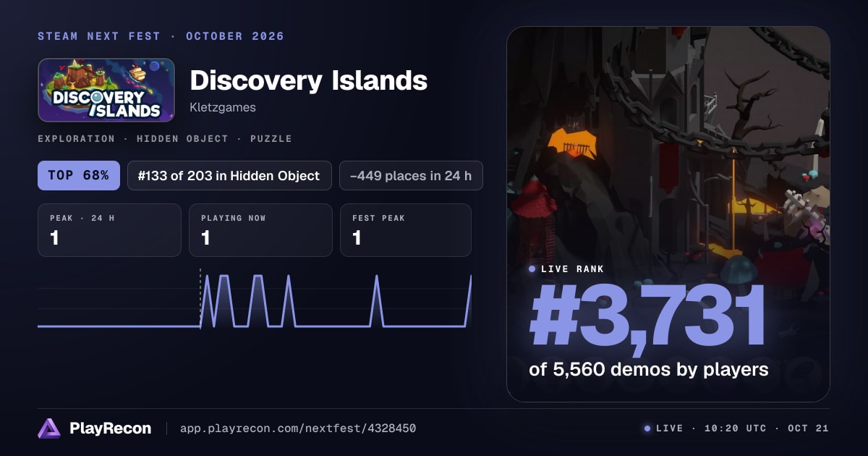Click the EXPLORATION · HIDDEN OBJECT · PUZZLE tag line

(165, 138)
